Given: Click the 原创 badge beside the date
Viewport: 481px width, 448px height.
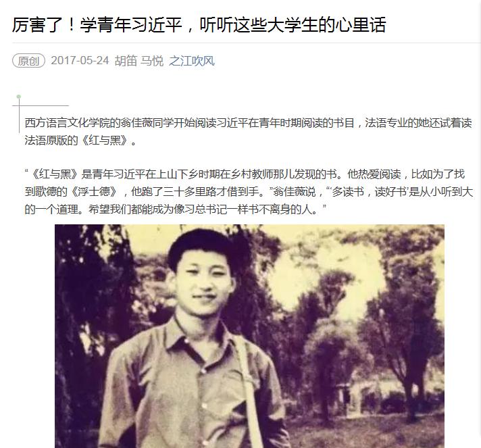Looking at the screenshot, I should coord(29,61).
